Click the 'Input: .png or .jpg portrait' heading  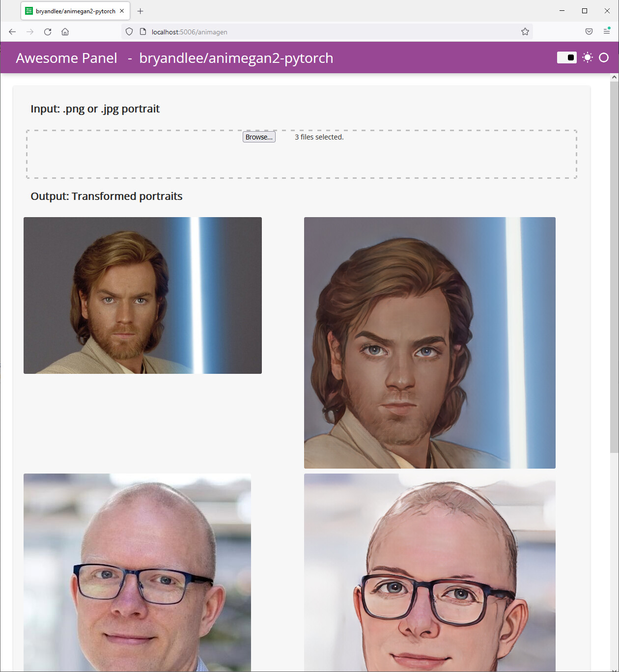[95, 109]
